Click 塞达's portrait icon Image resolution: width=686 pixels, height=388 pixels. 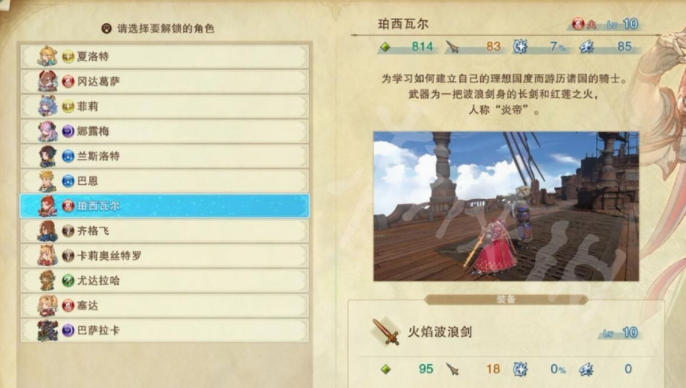point(48,306)
